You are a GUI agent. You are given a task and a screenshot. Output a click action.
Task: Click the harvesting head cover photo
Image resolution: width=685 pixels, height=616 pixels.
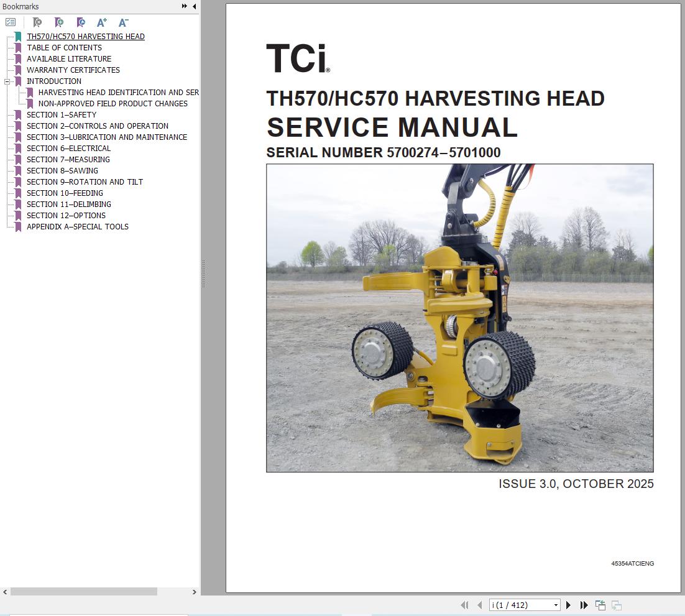tap(459, 317)
